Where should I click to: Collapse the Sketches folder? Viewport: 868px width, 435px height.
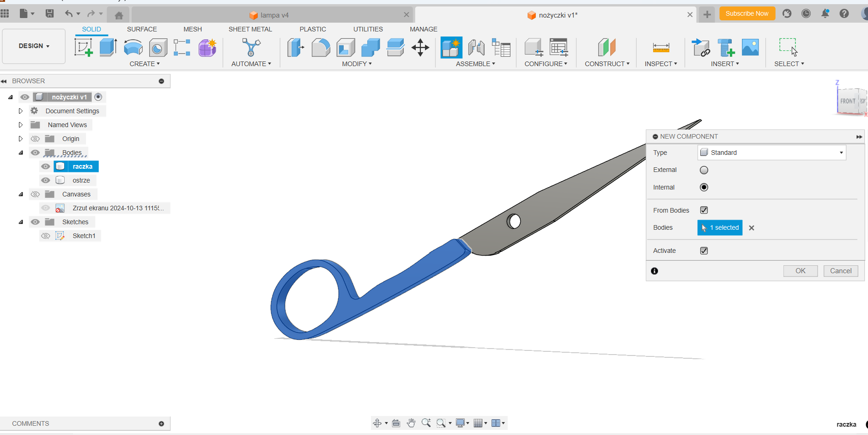[x=21, y=222]
